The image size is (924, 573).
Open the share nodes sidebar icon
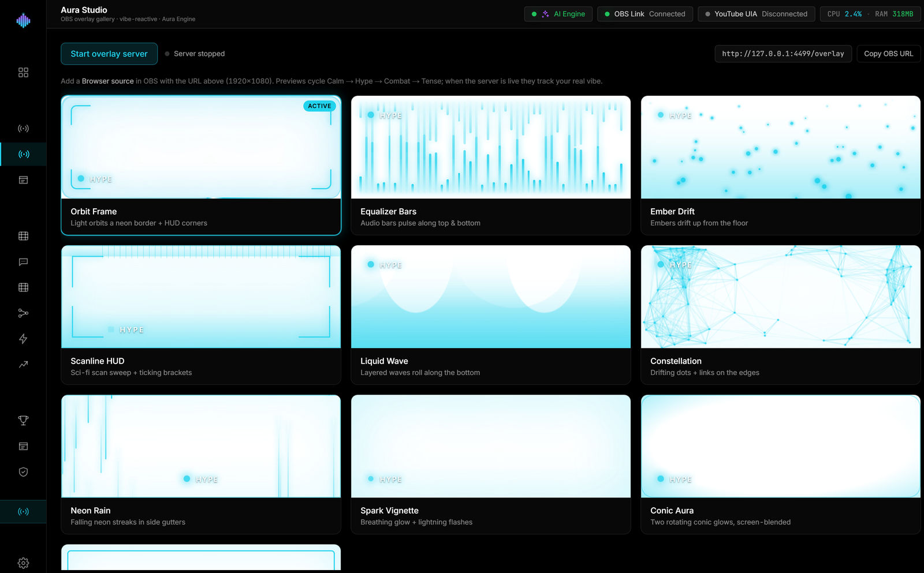(23, 313)
